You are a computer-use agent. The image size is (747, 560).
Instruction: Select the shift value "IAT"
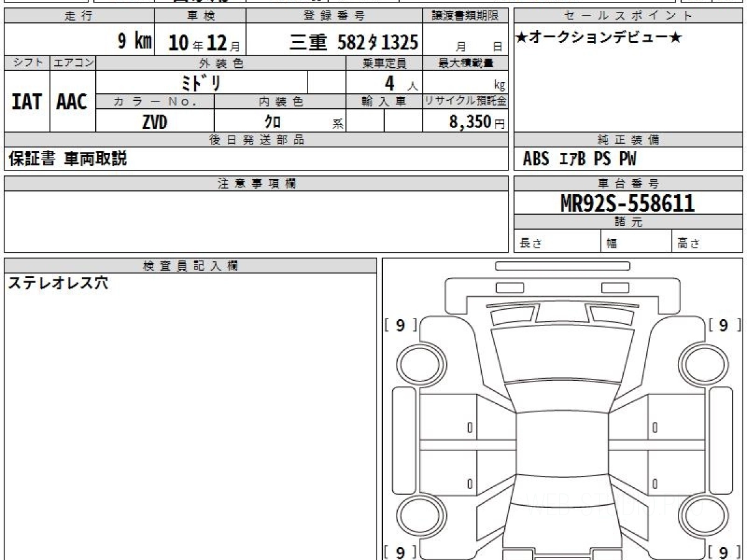[27, 102]
